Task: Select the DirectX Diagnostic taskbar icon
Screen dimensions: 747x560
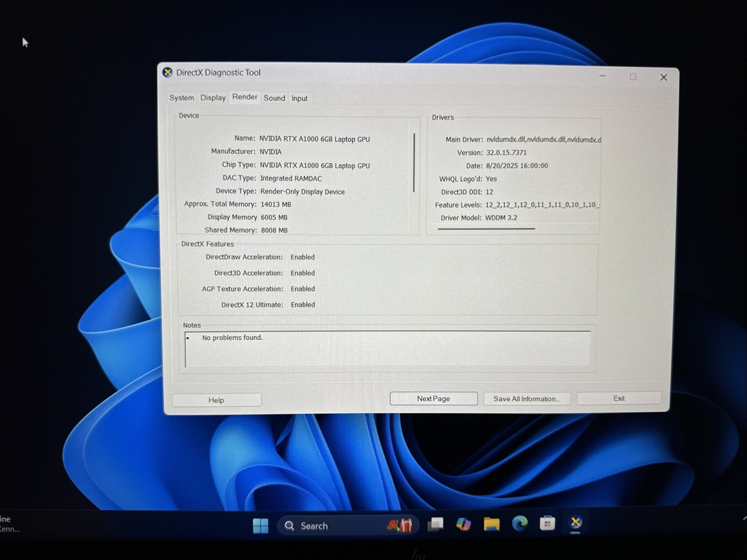Action: (x=575, y=522)
